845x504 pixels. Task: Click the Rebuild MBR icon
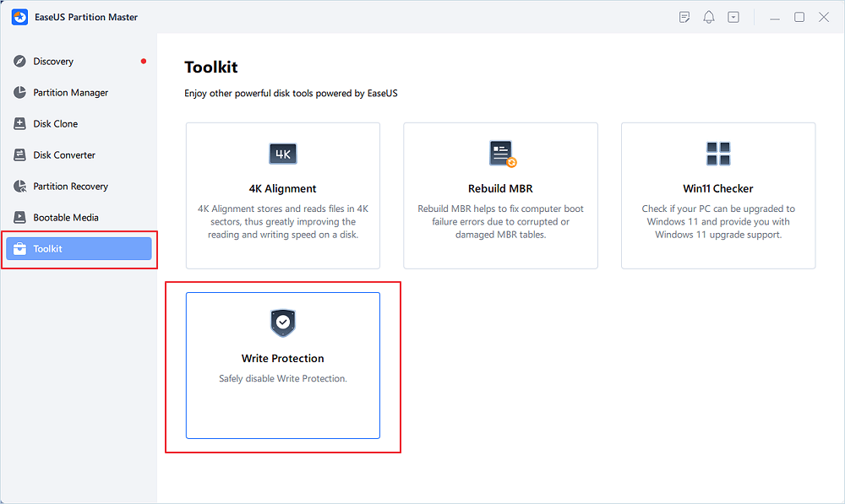[502, 154]
